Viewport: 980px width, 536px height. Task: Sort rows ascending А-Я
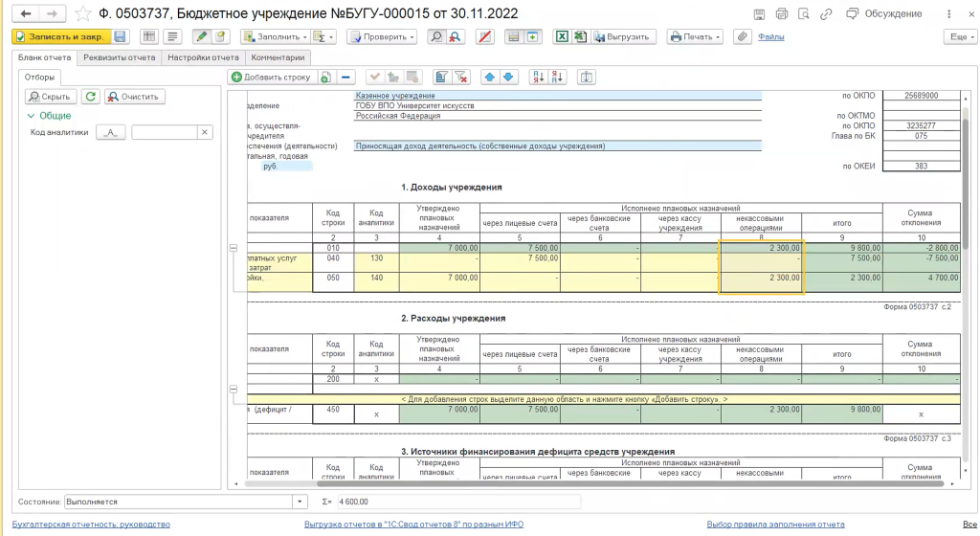pyautogui.click(x=537, y=77)
